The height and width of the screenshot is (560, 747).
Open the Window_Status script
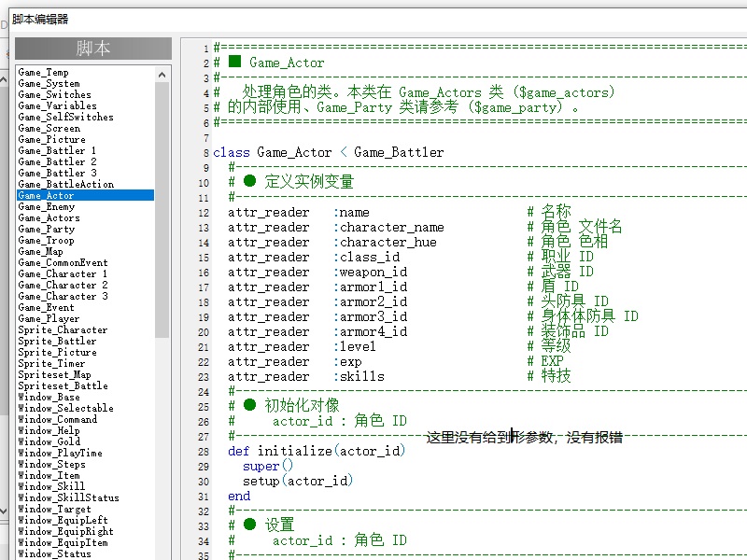coord(54,553)
